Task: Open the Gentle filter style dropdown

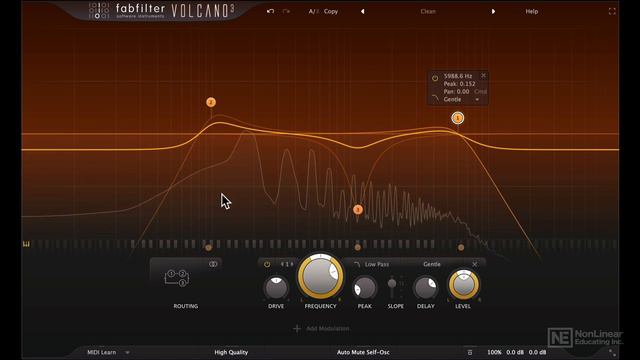Action: pos(432,264)
